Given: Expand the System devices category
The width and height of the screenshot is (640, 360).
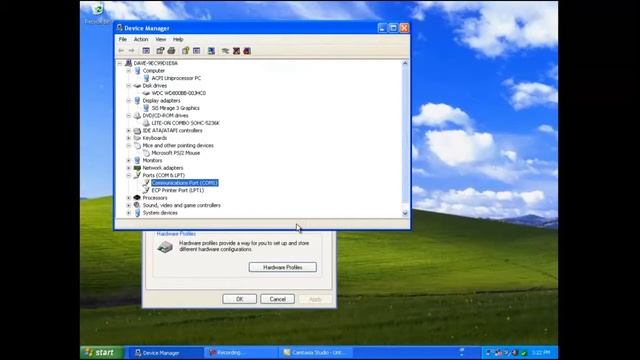Looking at the screenshot, I should 129,213.
